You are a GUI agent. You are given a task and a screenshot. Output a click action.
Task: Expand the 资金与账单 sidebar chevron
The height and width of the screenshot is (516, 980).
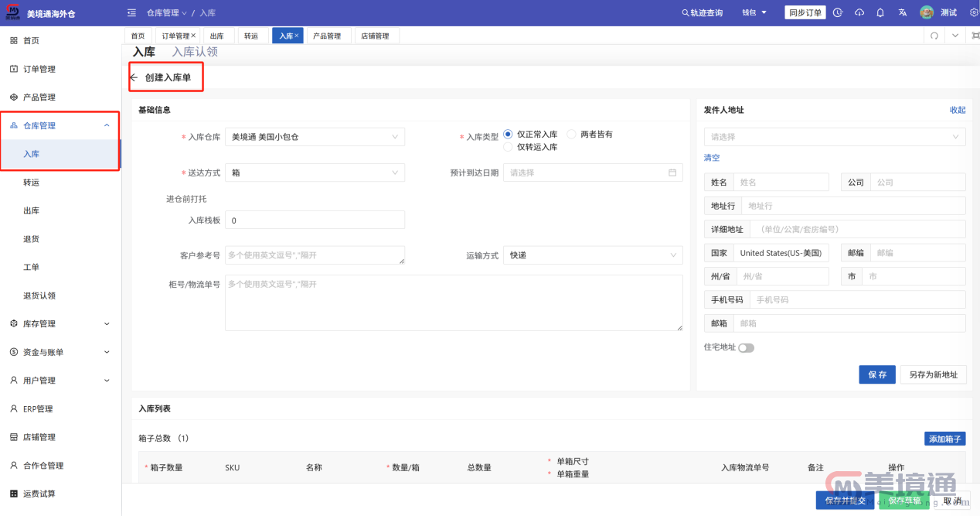tap(107, 352)
